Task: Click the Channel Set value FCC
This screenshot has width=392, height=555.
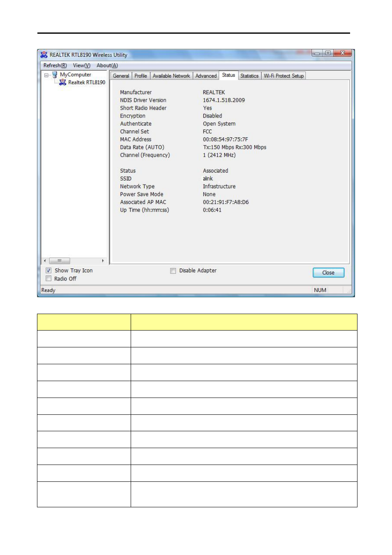Action: (x=207, y=132)
